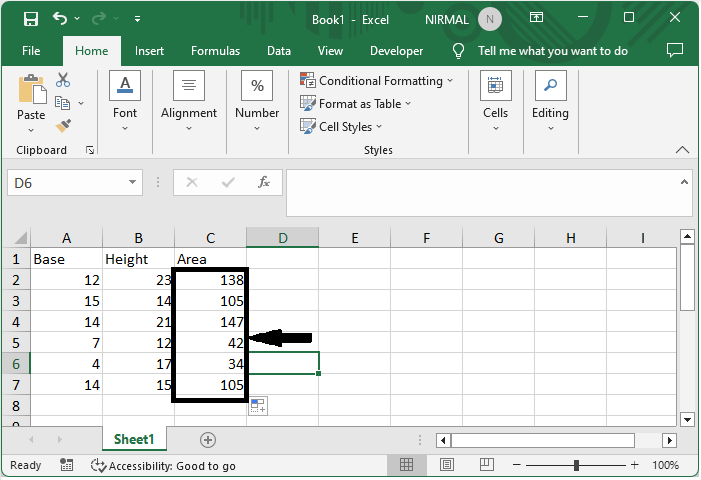Click the Save icon in title bar
Screen dimensions: 701x480
[x=31, y=19]
